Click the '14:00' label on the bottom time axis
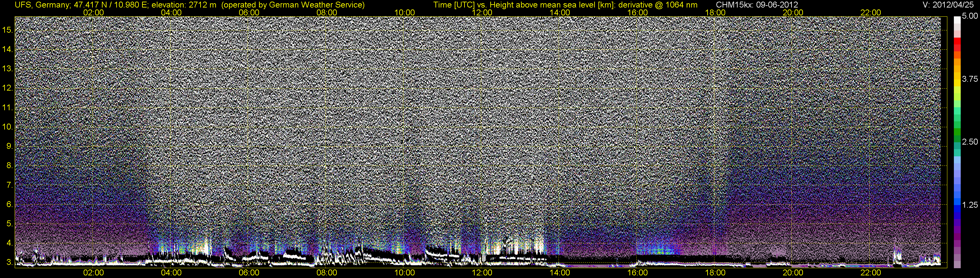The width and height of the screenshot is (980, 278). 560,273
